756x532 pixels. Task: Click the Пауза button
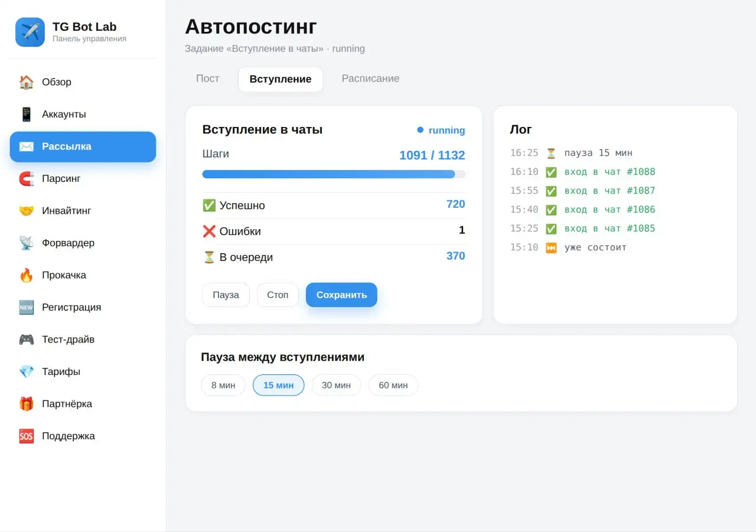pyautogui.click(x=226, y=295)
